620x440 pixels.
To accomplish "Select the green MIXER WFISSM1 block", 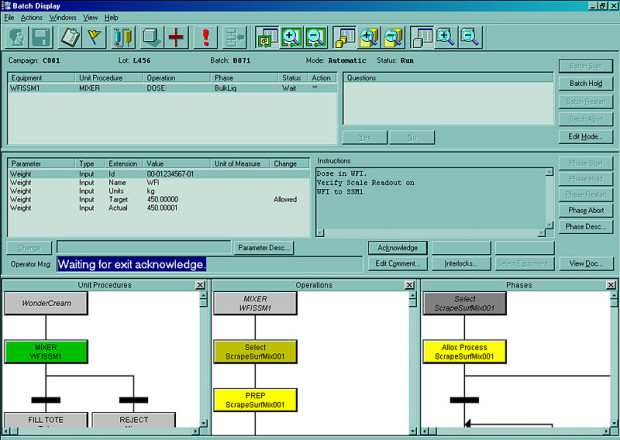I will [46, 352].
